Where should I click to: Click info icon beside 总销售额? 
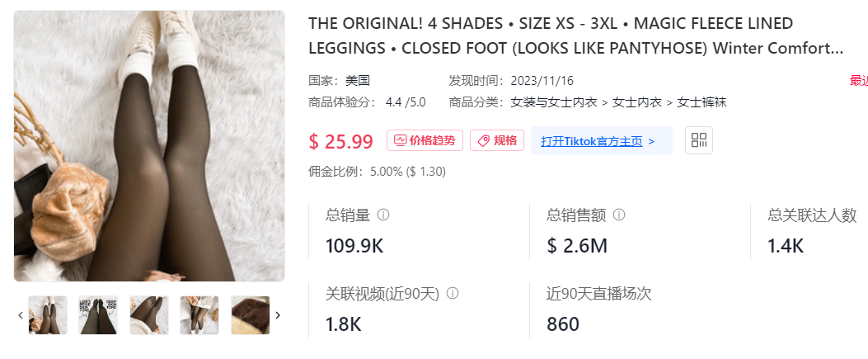619,215
